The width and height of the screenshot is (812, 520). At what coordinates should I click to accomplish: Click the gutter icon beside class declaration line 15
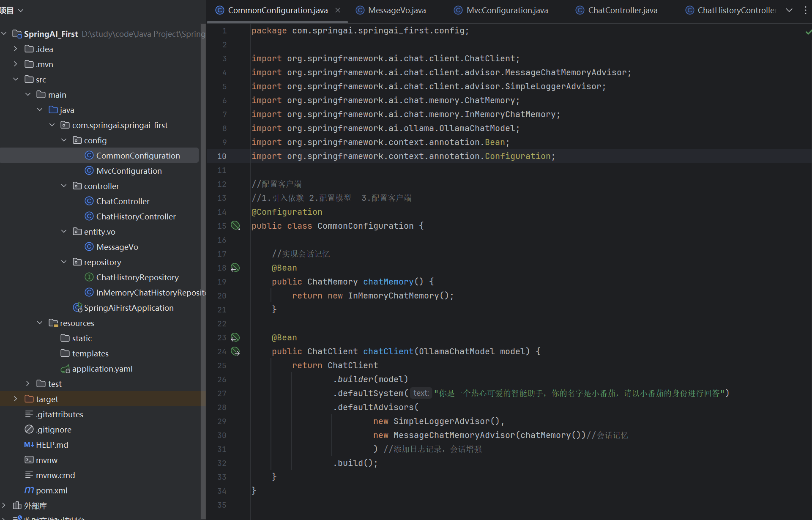click(x=235, y=226)
